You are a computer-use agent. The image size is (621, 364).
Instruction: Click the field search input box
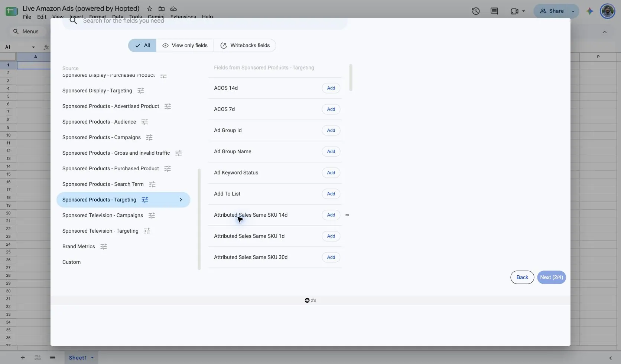coord(205,22)
